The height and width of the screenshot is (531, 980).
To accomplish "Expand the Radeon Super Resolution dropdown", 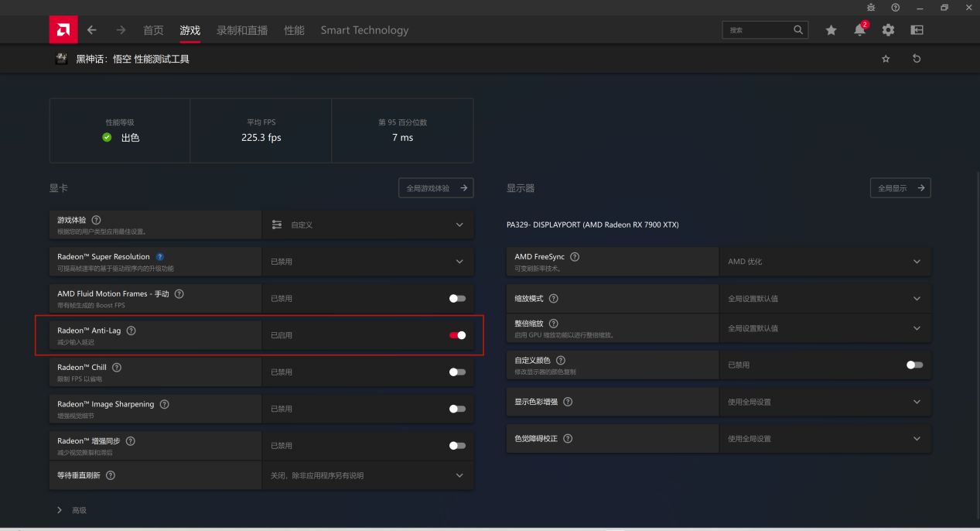I will tap(367, 262).
